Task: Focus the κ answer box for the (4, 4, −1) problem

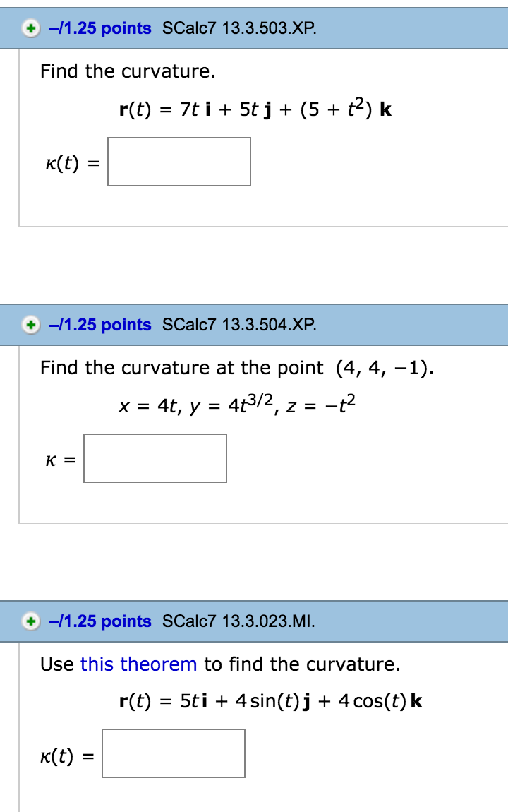Action: click(155, 459)
